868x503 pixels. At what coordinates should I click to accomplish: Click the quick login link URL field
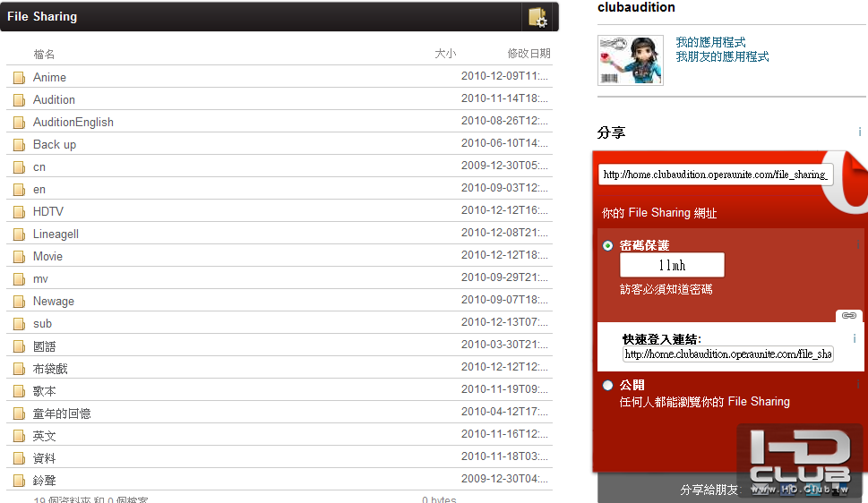(x=728, y=354)
